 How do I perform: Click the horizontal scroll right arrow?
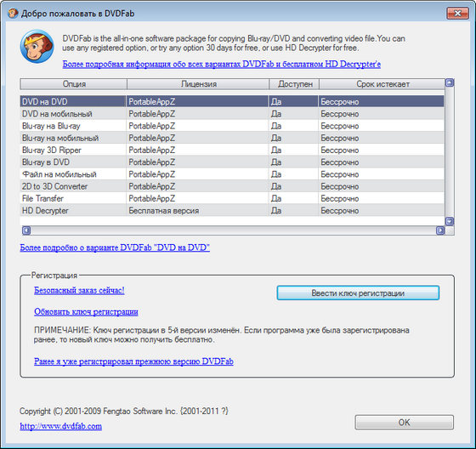[440, 230]
